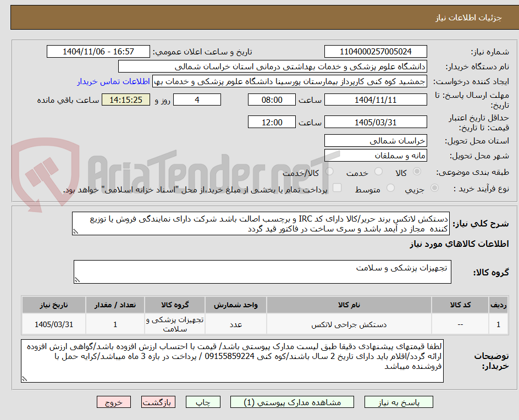Click the buyer organization name field
The height and width of the screenshot is (420, 519).
[272, 67]
